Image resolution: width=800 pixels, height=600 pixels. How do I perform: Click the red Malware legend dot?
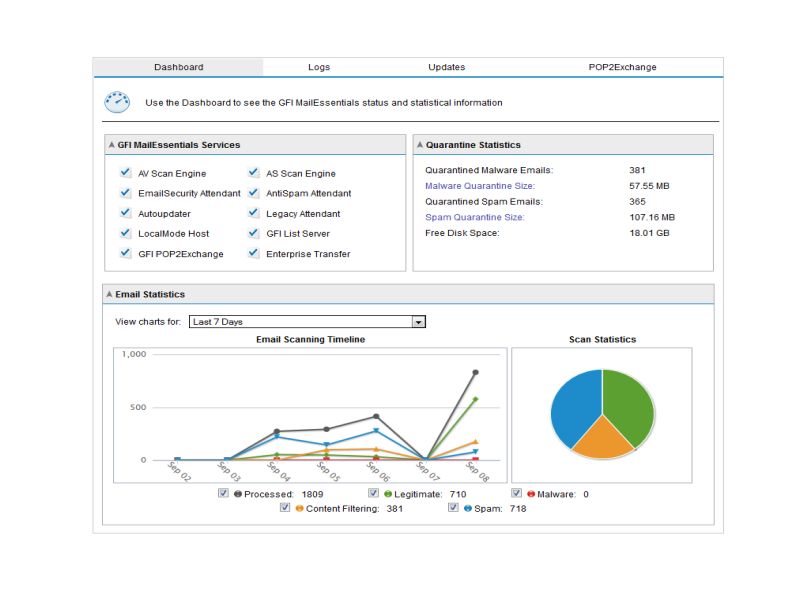click(531, 494)
